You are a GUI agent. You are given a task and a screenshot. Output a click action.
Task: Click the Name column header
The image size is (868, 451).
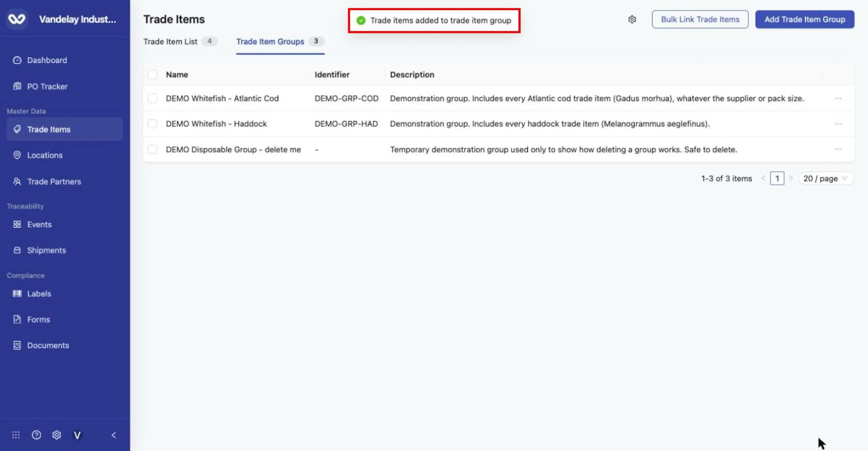coord(177,74)
